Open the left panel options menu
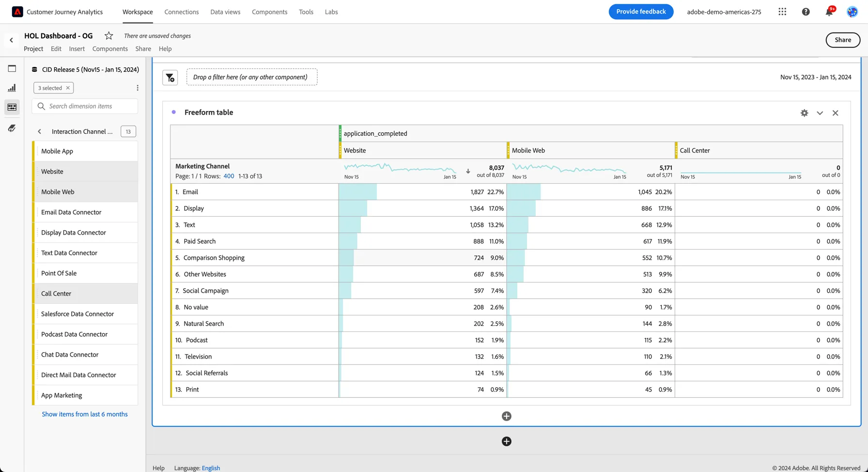 [x=138, y=88]
